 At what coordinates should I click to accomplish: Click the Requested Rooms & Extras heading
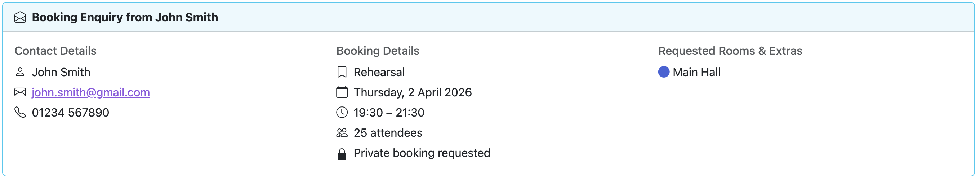tap(730, 51)
